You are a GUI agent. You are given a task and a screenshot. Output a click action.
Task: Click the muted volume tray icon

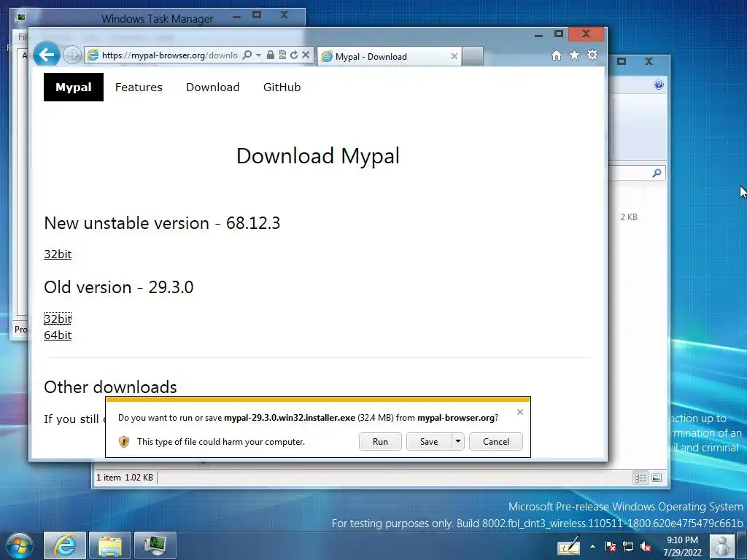click(x=646, y=547)
